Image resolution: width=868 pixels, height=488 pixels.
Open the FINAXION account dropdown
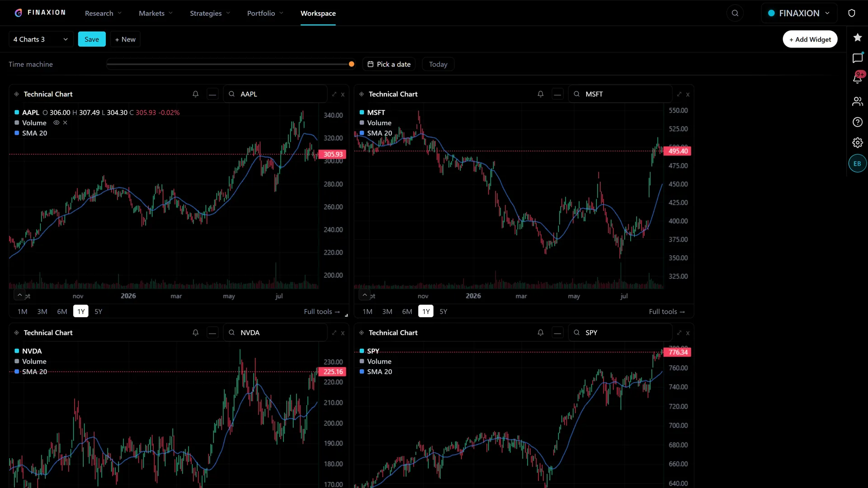tap(799, 13)
